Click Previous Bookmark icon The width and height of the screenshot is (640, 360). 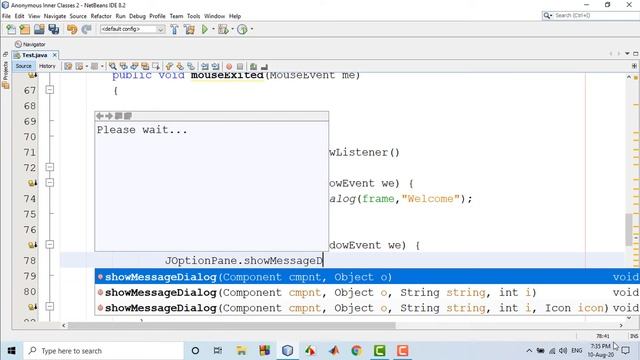point(169,66)
